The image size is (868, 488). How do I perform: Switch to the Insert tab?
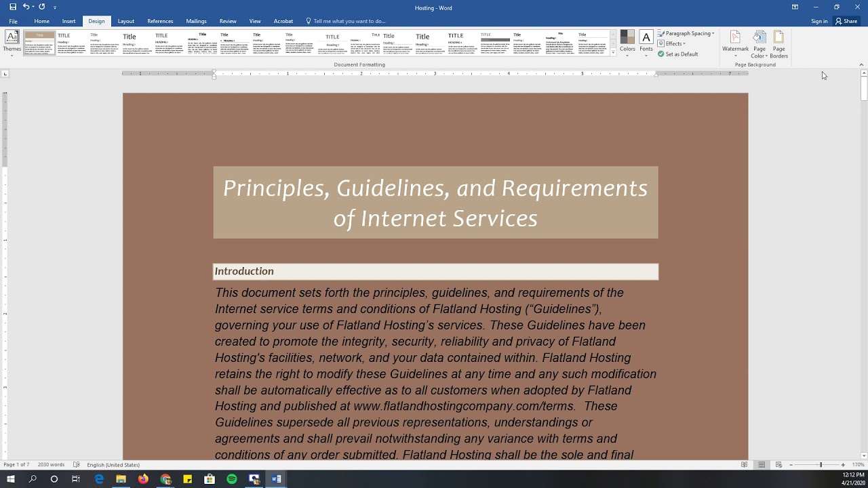[x=69, y=21]
